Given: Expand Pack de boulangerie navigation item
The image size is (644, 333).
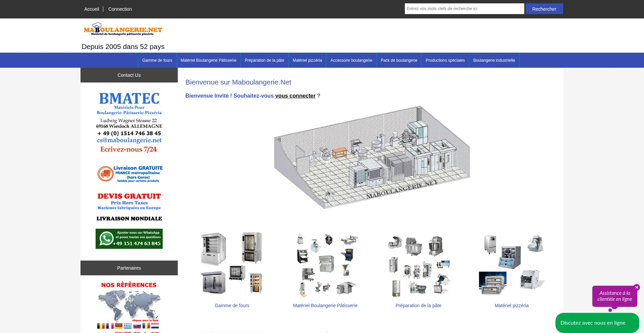Looking at the screenshot, I should tap(399, 60).
